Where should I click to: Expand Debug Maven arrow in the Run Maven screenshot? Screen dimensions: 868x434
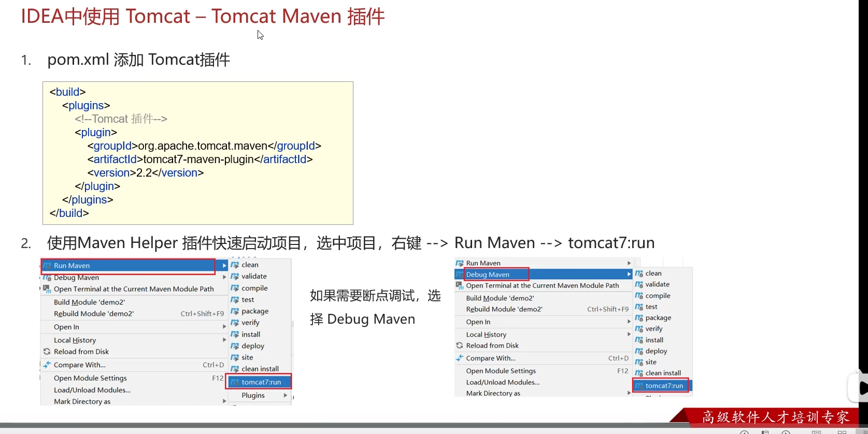pos(224,278)
